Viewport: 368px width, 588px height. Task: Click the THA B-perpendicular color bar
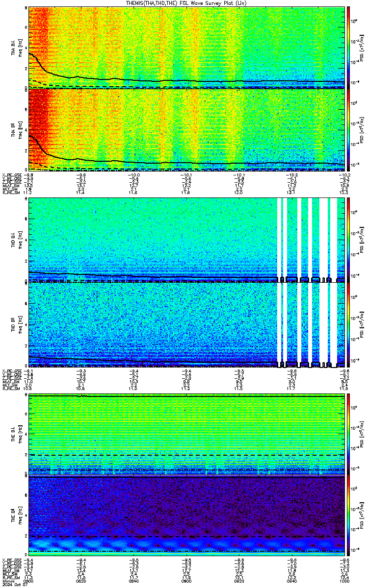tap(348, 47)
